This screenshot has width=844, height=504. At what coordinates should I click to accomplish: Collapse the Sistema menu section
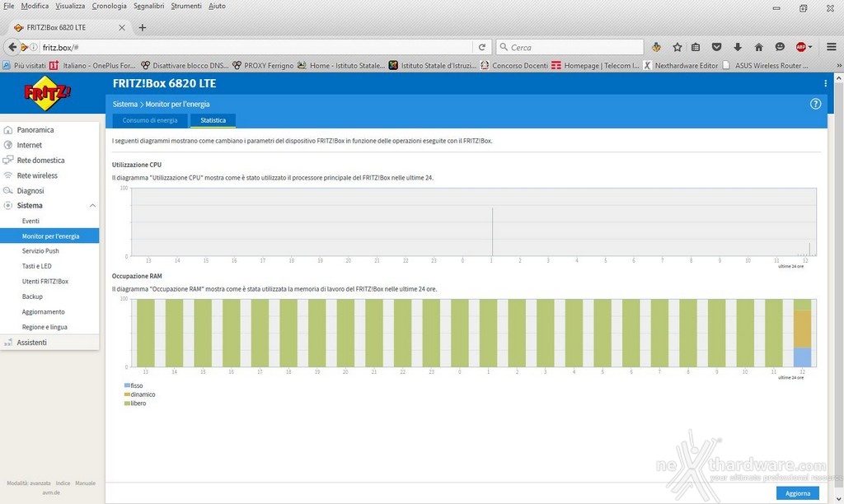click(92, 206)
